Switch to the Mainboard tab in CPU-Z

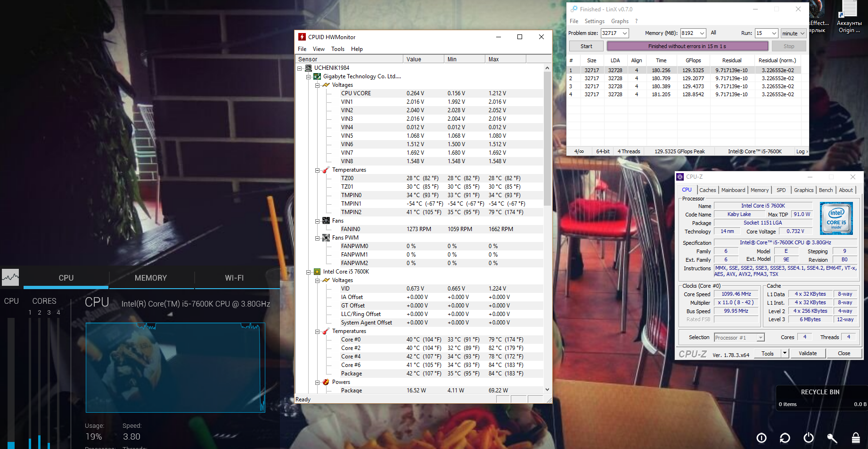coord(733,190)
